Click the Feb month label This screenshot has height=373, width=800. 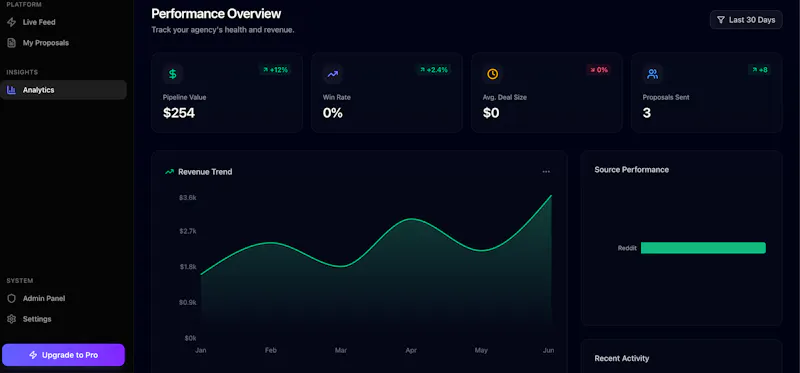[270, 351]
